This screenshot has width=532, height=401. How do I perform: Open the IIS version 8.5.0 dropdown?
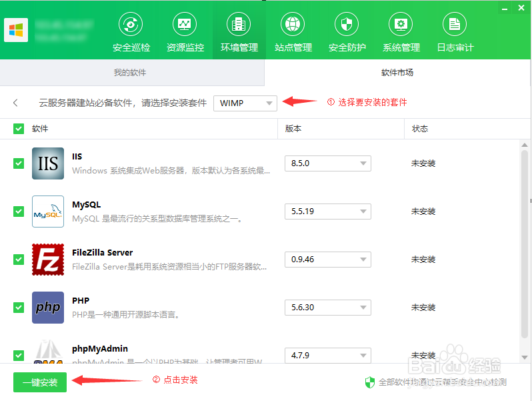(328, 163)
